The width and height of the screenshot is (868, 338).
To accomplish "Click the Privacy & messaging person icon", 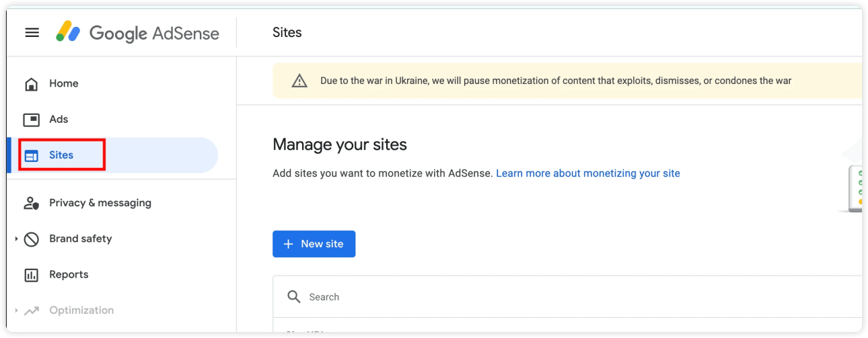I will tap(32, 203).
